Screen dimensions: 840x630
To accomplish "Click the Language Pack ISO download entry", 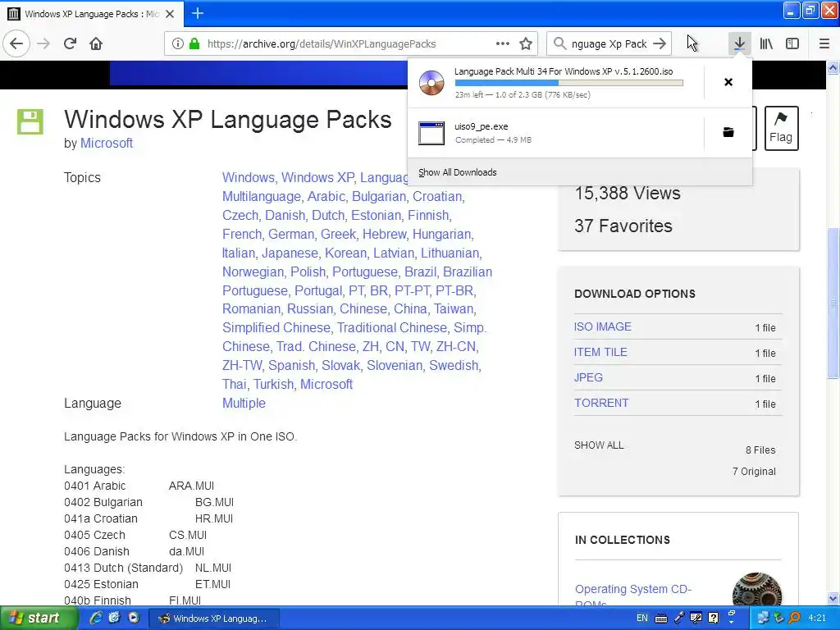I will (x=556, y=83).
